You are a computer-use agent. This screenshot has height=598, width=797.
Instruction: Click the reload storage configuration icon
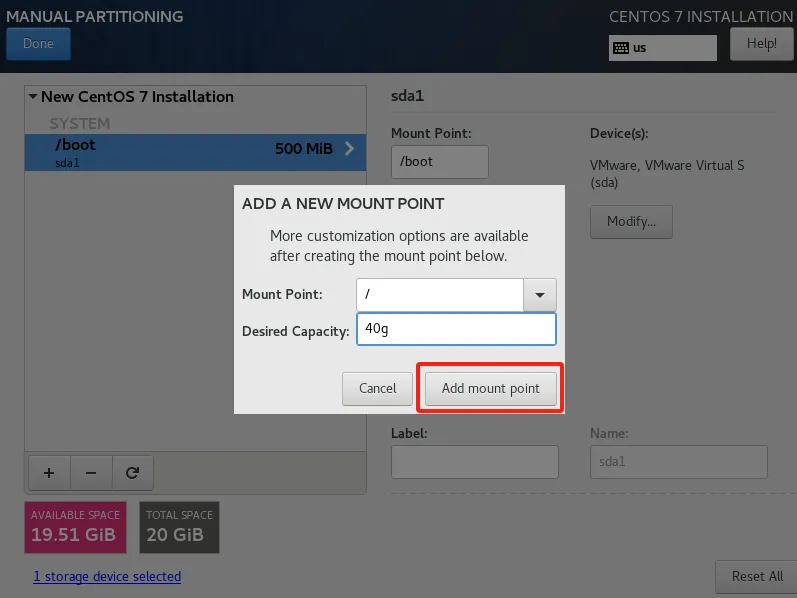click(x=132, y=473)
